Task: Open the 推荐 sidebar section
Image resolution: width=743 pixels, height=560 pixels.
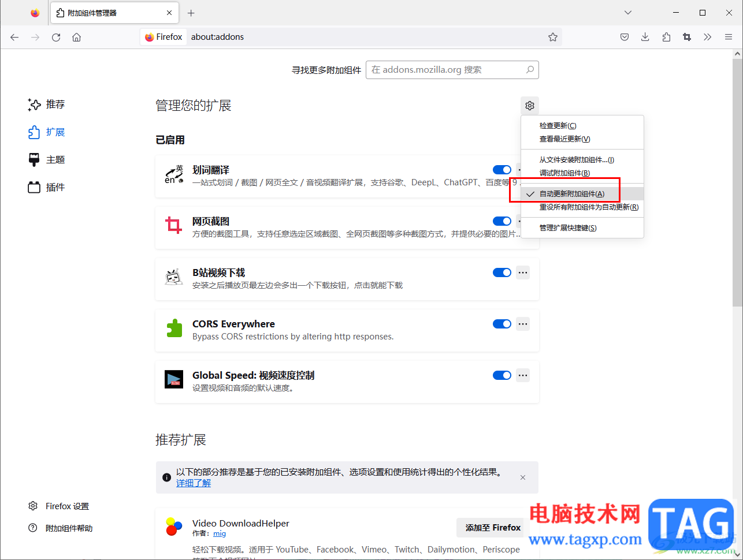Action: 47,104
